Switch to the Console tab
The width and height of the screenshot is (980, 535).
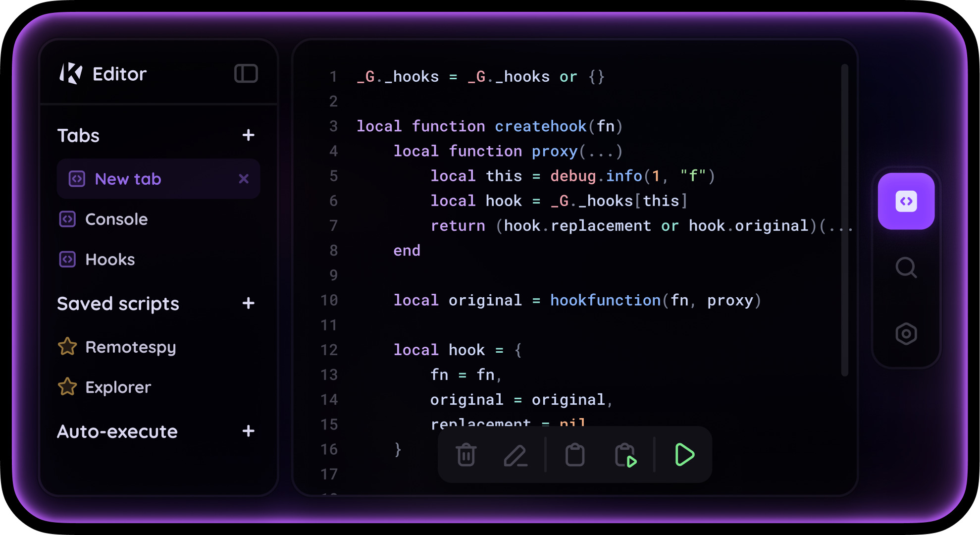point(116,219)
